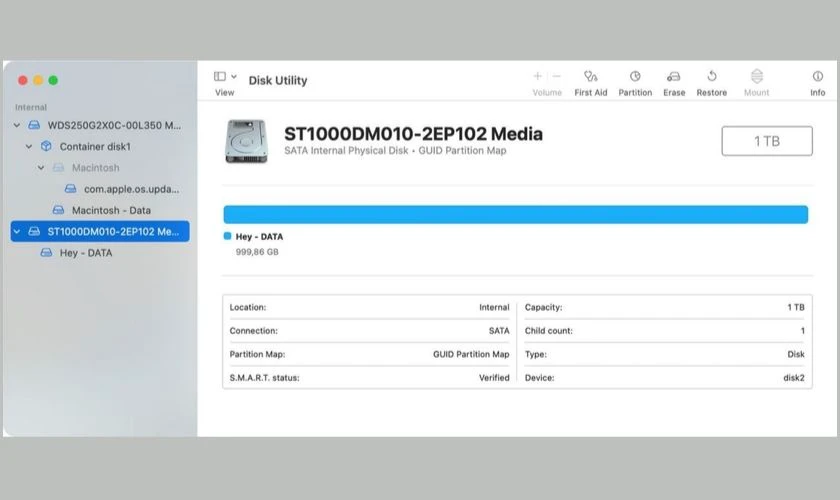Screen dimensions: 840x500
Task: Add a volume with the plus icon
Action: tap(537, 76)
